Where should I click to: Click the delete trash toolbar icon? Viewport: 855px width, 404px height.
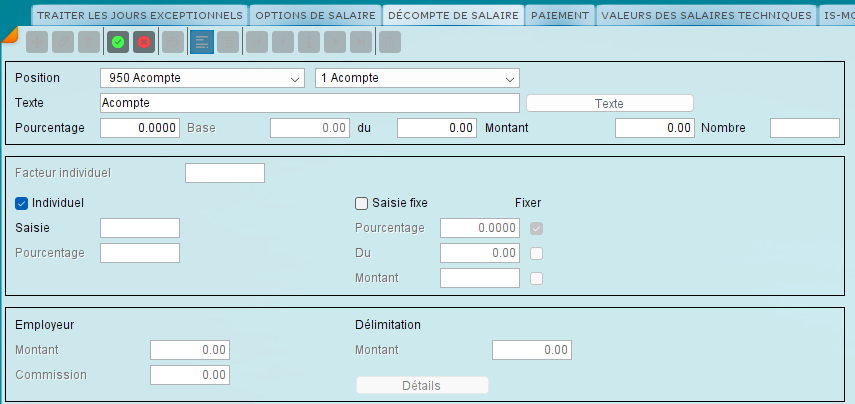pyautogui.click(x=89, y=42)
